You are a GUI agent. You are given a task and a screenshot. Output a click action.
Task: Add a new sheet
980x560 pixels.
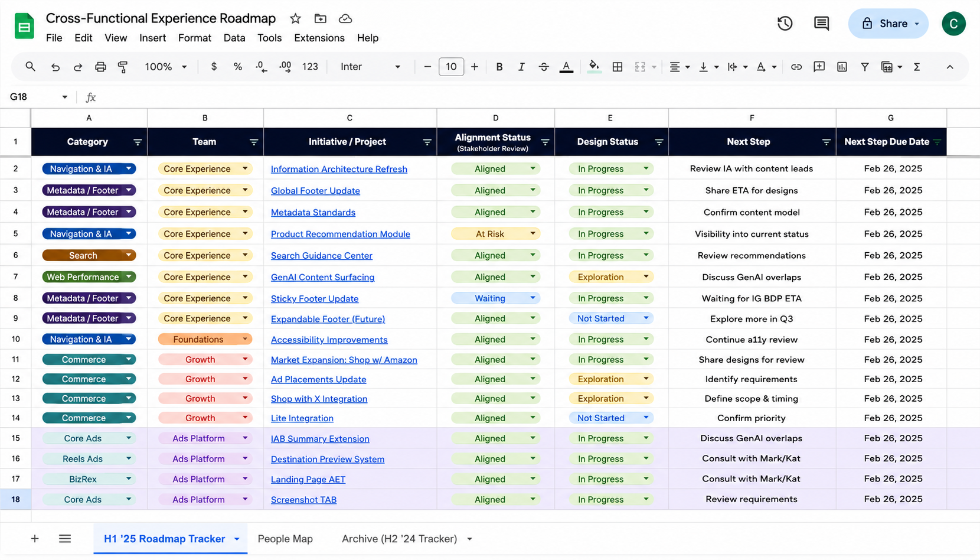[35, 539]
